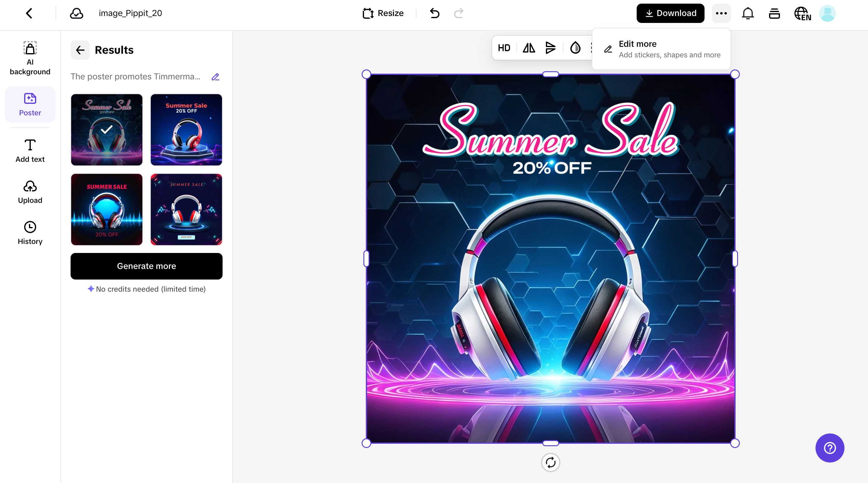Screen dimensions: 868x483
Task: Undo the last action
Action: click(434, 14)
